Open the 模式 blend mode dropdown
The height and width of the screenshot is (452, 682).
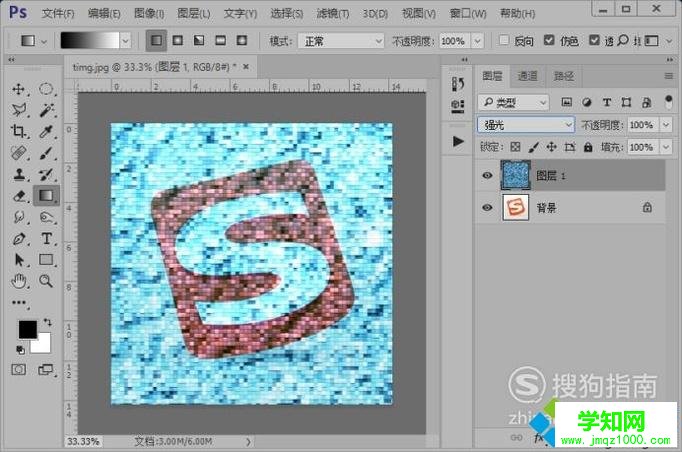tap(341, 41)
